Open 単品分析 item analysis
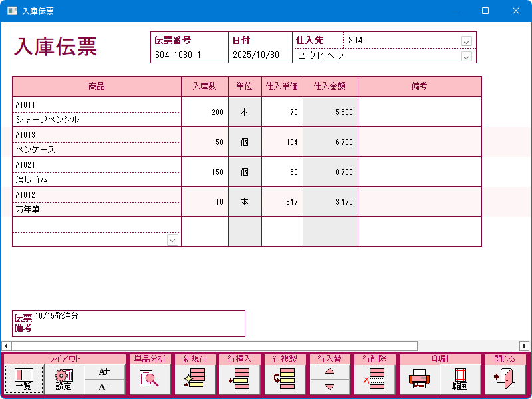 (149, 379)
